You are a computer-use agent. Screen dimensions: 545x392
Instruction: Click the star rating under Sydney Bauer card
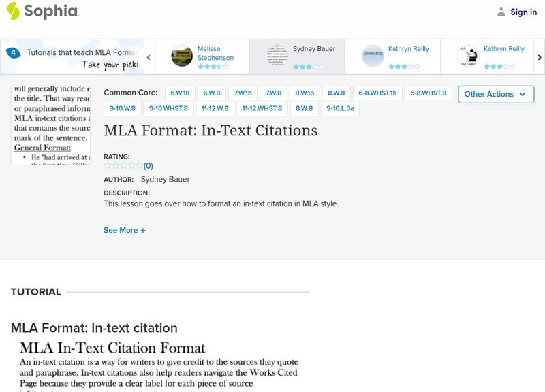[309, 67]
